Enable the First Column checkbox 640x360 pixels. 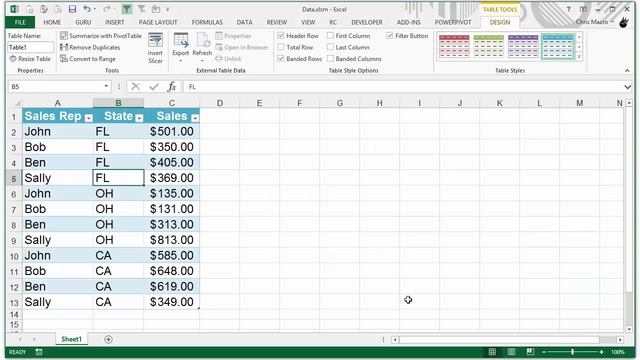tap(330, 36)
